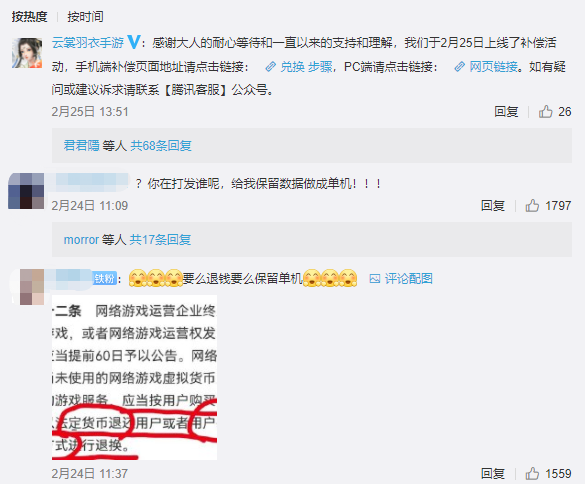This screenshot has width=585, height=484.
Task: Open the PC 网页链接 link
Action: tap(494, 67)
